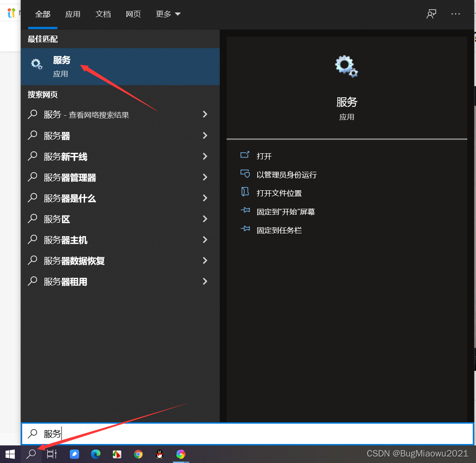
Task: Launch Microsoft Edge from the taskbar
Action: pos(96,454)
